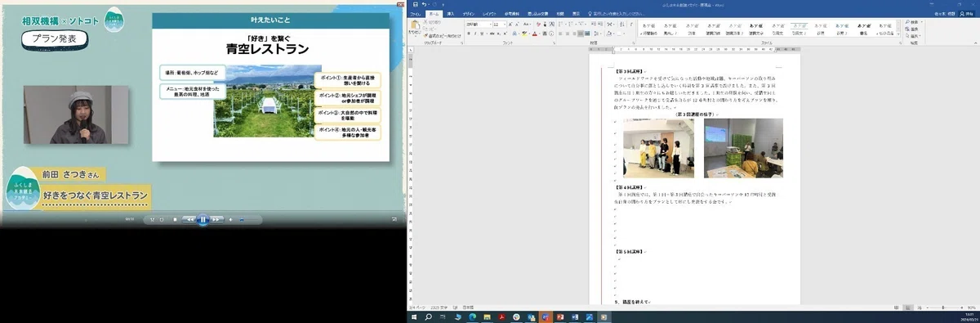Stop playback in the media player
The width and height of the screenshot is (980, 323).
(x=175, y=219)
